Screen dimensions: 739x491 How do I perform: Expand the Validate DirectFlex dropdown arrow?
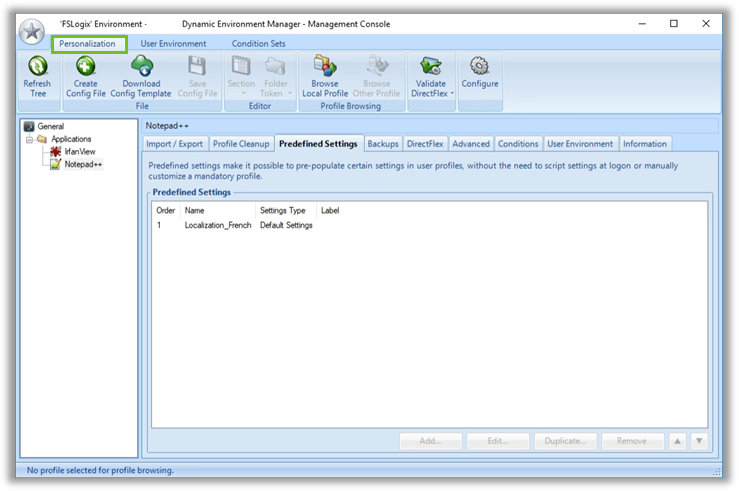pyautogui.click(x=452, y=94)
